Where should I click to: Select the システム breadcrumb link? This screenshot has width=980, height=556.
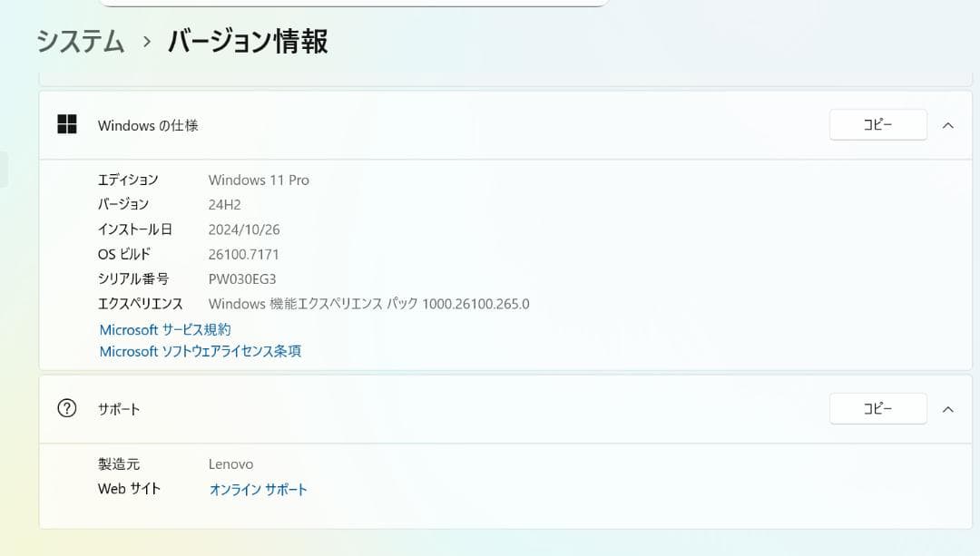(78, 42)
